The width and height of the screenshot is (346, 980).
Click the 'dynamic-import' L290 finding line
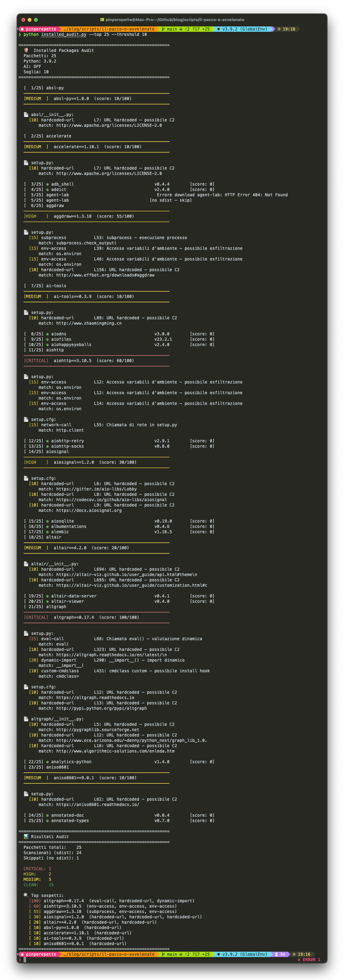[x=107, y=660]
